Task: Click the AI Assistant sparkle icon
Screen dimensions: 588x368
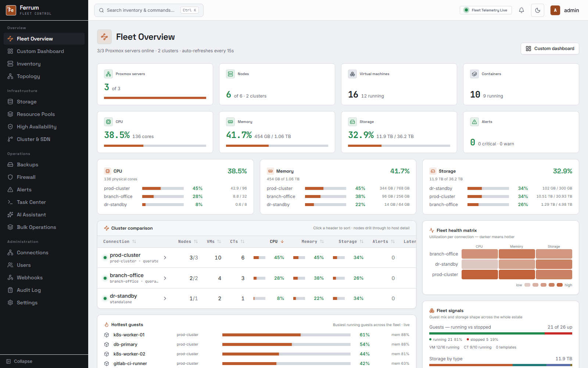Action: (x=10, y=215)
